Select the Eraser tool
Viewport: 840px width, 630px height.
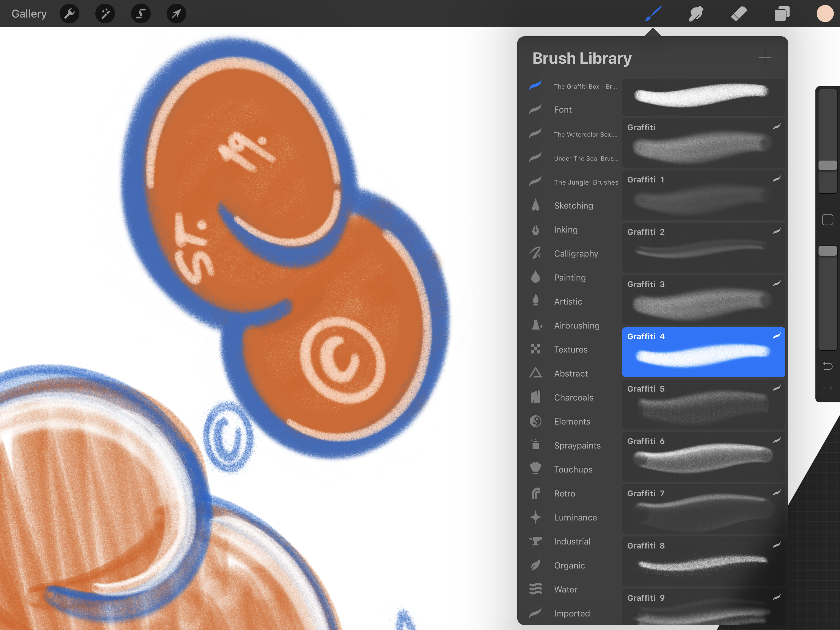click(x=739, y=14)
